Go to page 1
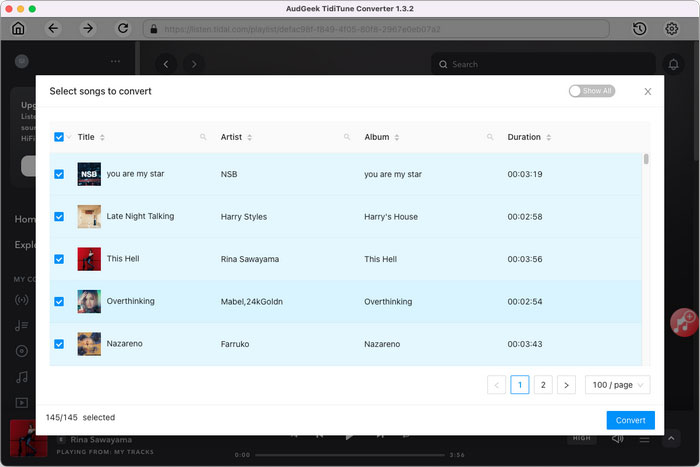This screenshot has width=700, height=467. [x=520, y=385]
